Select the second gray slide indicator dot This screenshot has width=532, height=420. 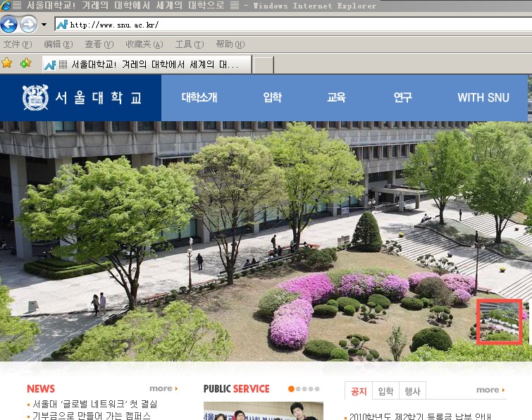click(298, 389)
